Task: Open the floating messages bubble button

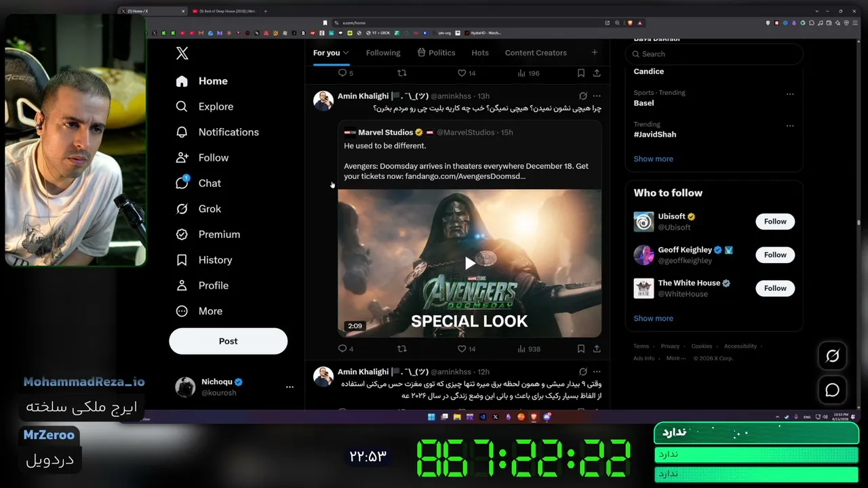Action: [x=833, y=390]
